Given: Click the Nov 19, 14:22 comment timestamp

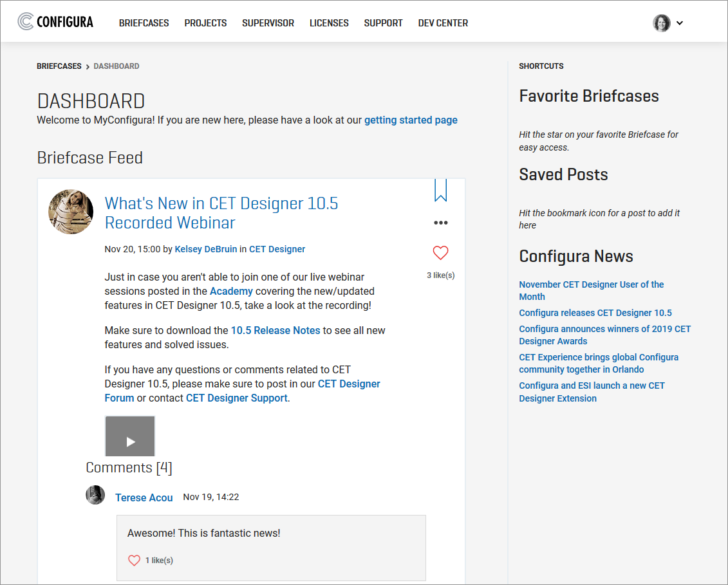Looking at the screenshot, I should point(210,497).
